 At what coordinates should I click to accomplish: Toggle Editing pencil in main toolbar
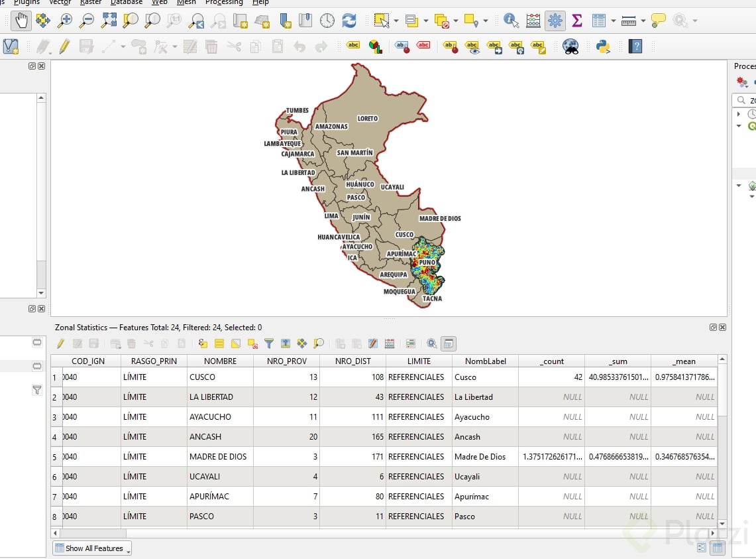coord(64,46)
